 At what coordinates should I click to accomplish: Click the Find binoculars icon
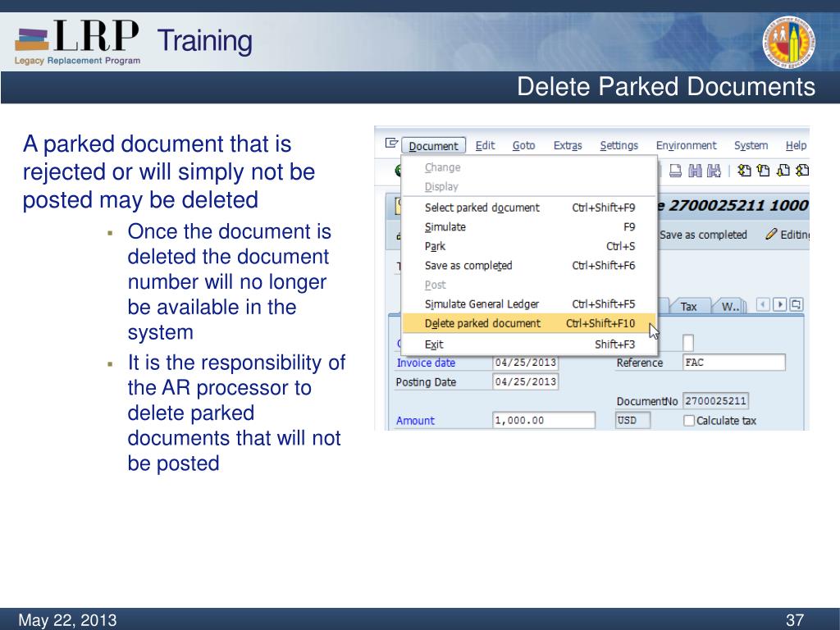click(x=695, y=171)
